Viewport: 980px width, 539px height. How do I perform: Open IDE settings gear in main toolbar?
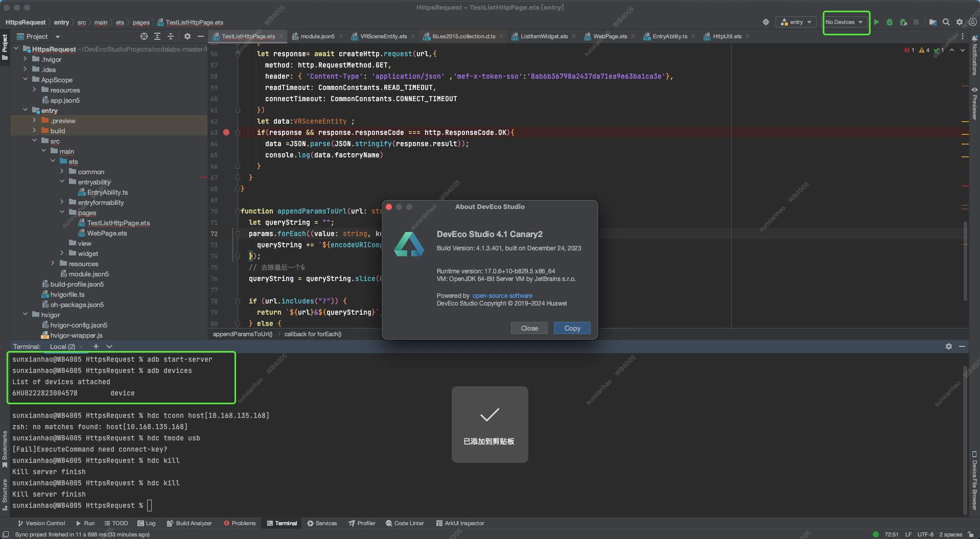point(960,22)
